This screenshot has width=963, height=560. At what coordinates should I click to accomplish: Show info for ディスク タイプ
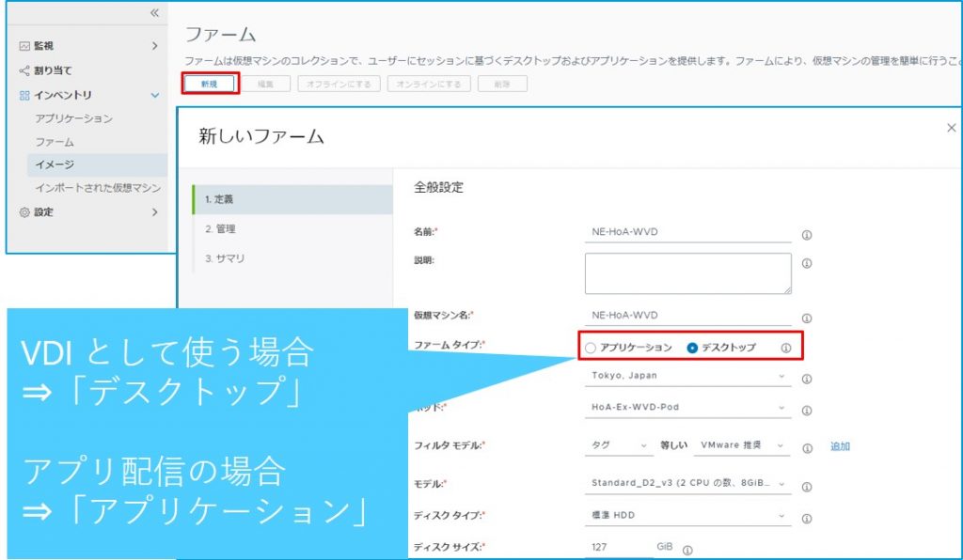(807, 519)
